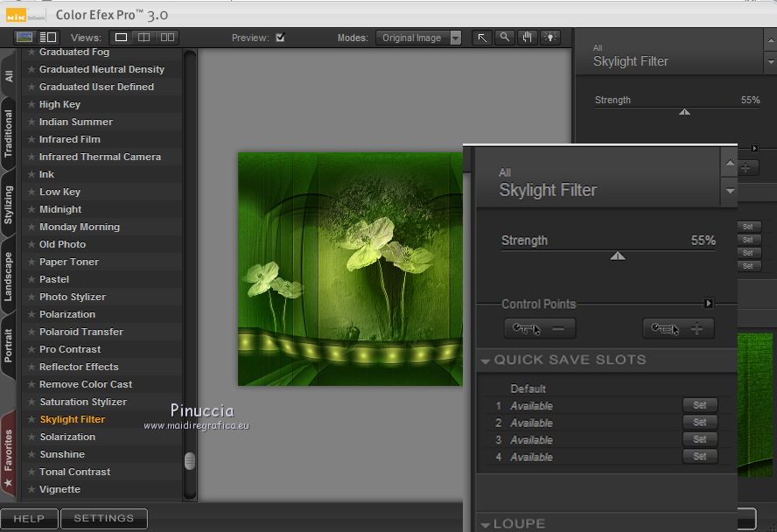Screen dimensions: 777x532
Task: Click the Help button
Action: (29, 518)
